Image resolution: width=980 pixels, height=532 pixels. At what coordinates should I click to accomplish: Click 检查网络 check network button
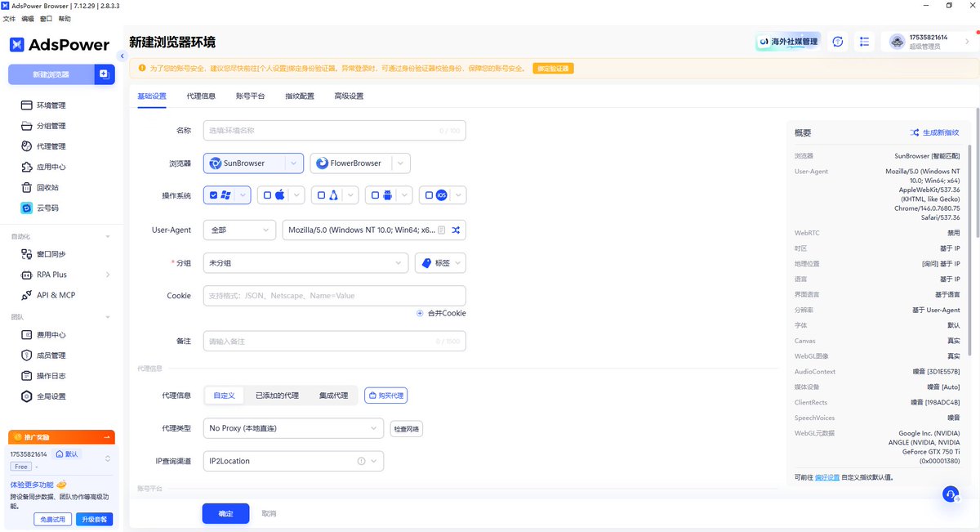coord(407,429)
